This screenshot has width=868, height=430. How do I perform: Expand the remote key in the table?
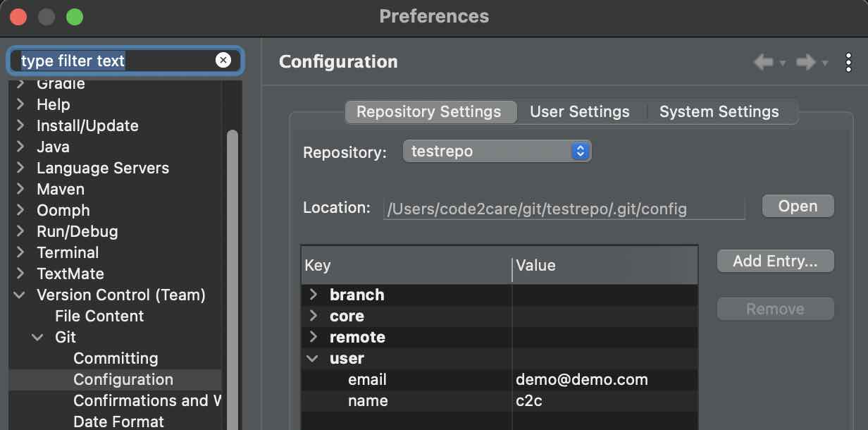click(313, 337)
